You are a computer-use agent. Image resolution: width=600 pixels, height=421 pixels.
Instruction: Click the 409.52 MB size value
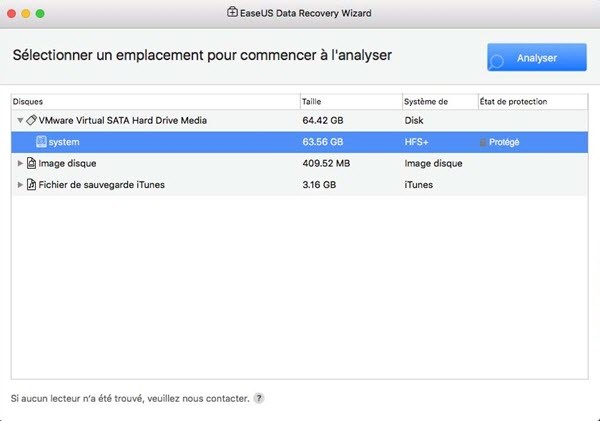326,163
